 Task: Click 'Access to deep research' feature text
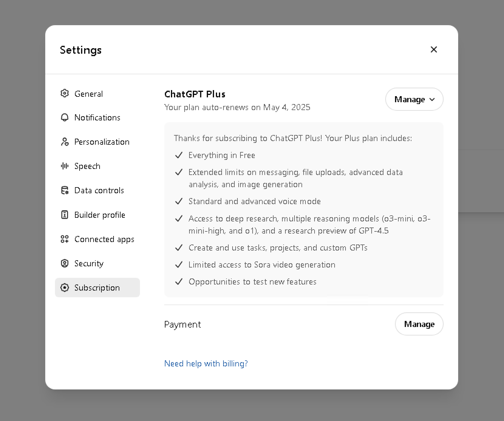coord(309,225)
